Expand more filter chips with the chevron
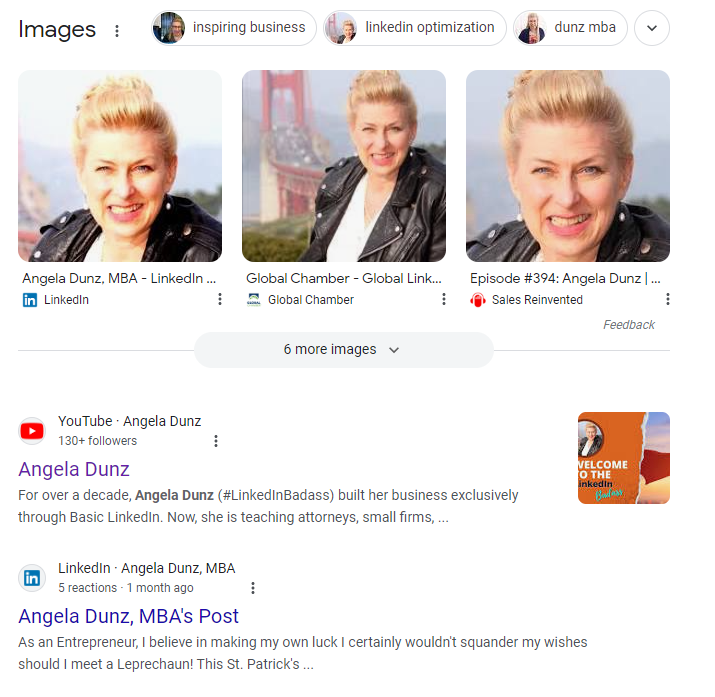Screen dimensions: 715x697 tap(652, 28)
